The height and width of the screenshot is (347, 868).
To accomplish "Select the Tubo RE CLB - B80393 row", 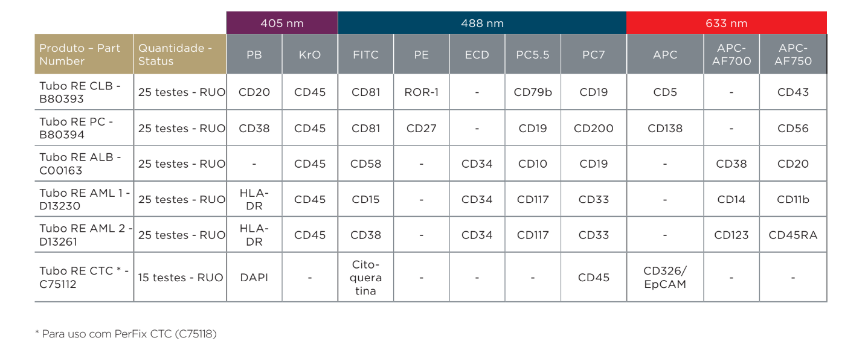I will (x=83, y=92).
